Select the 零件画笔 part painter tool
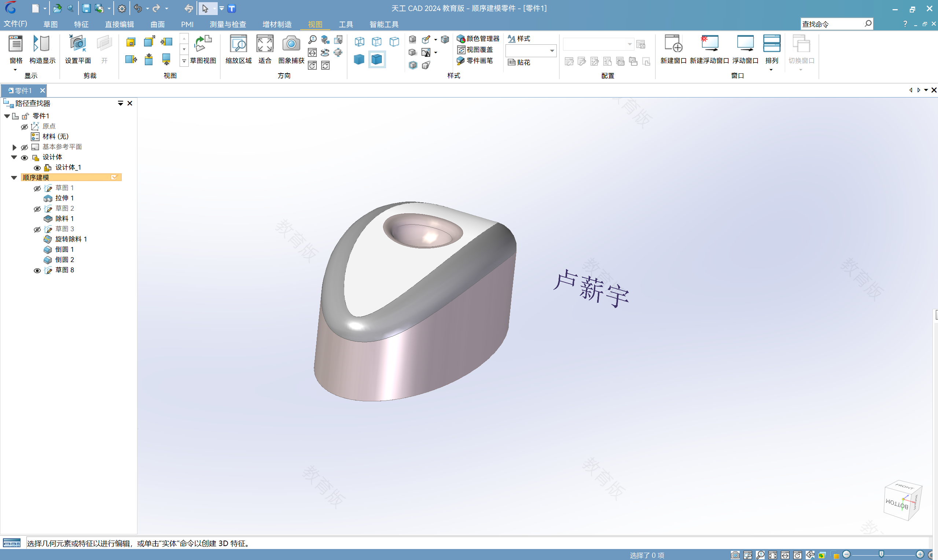 tap(475, 60)
